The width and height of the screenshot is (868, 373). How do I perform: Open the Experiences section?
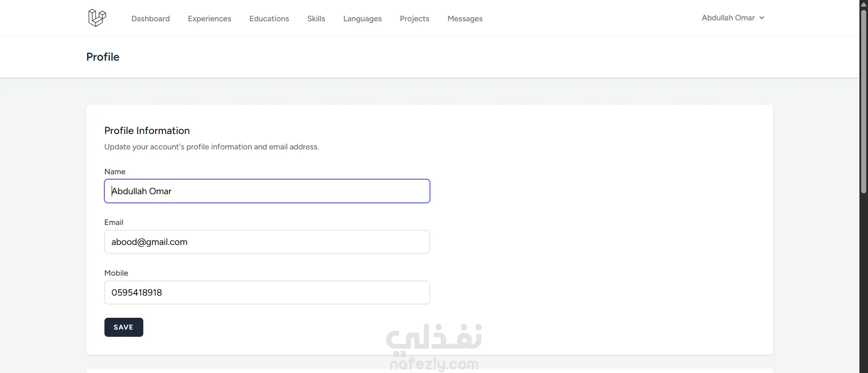209,19
